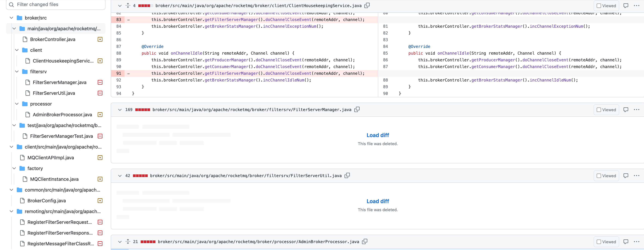Copy FilterServerUtil.java file path
This screenshot has width=644, height=250.
(x=347, y=176)
